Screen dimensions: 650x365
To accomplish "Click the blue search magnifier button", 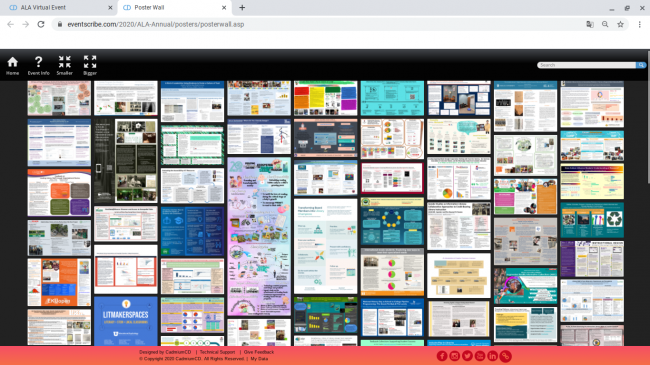I will point(641,65).
